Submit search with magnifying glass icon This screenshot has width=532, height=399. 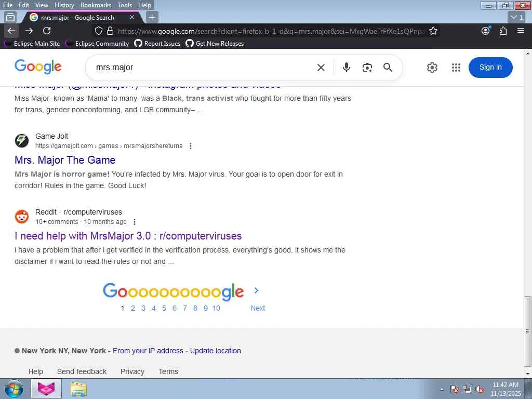[x=388, y=68]
